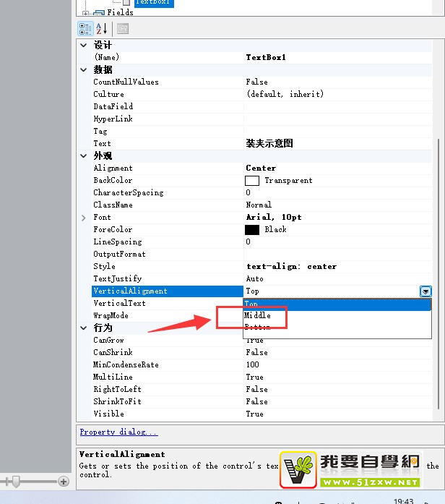Collapse the 外观 category
Screen dimensions: 445x504
85,156
